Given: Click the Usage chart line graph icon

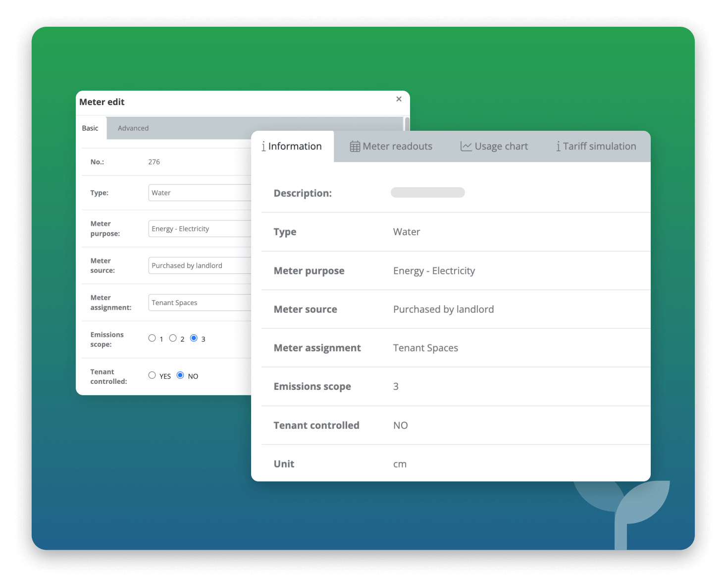Looking at the screenshot, I should (x=466, y=146).
